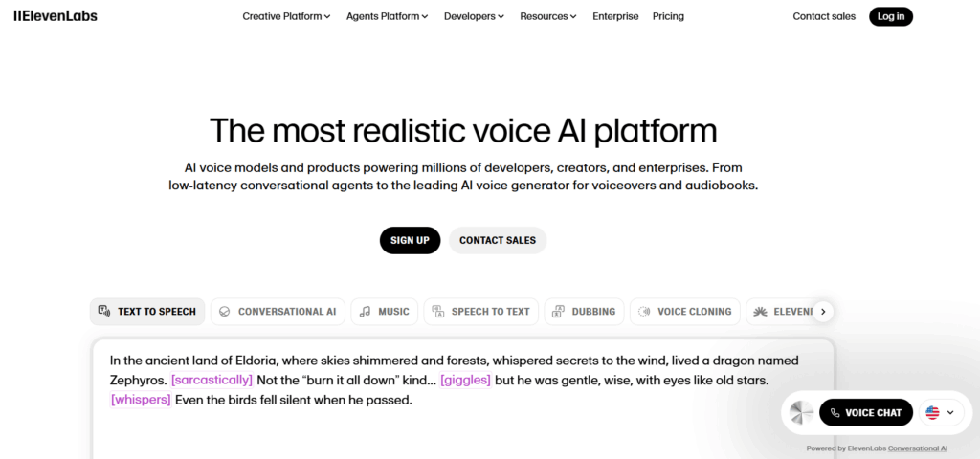
Task: Expand the Agents Platform menu
Action: click(x=388, y=16)
